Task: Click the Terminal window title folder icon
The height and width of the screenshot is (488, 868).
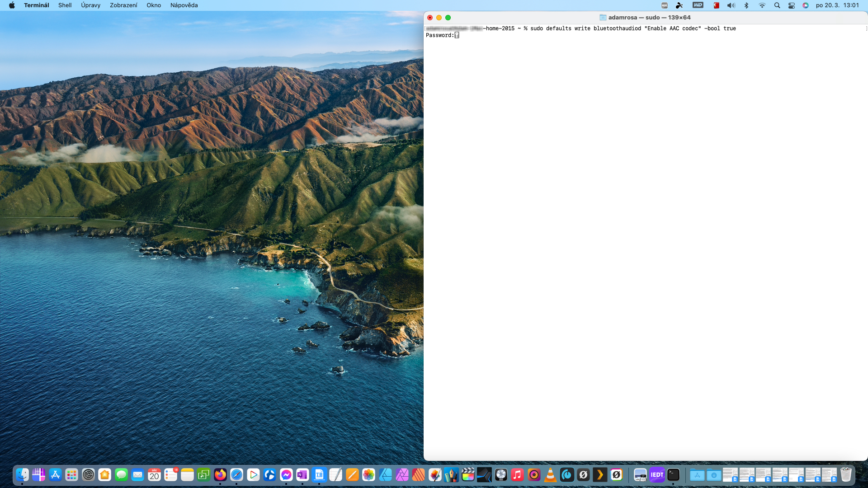Action: tap(603, 18)
